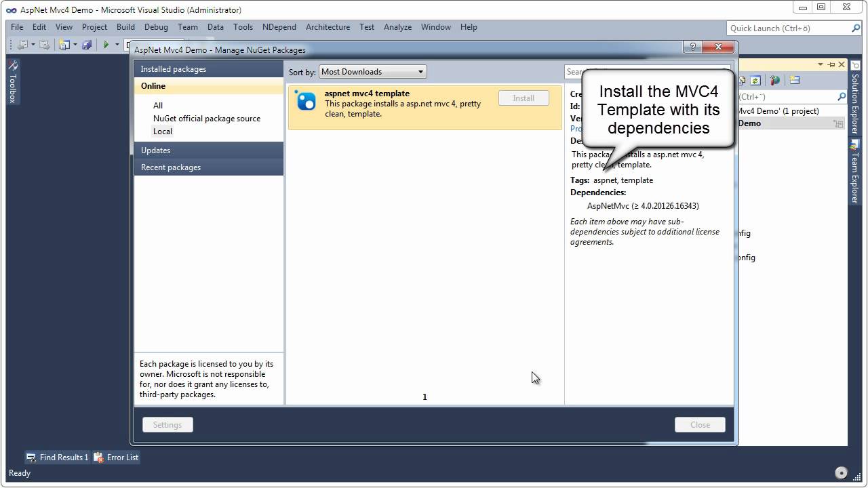The image size is (868, 488).
Task: Click the Navigate Backward toolbar icon
Action: pyautogui.click(x=22, y=45)
